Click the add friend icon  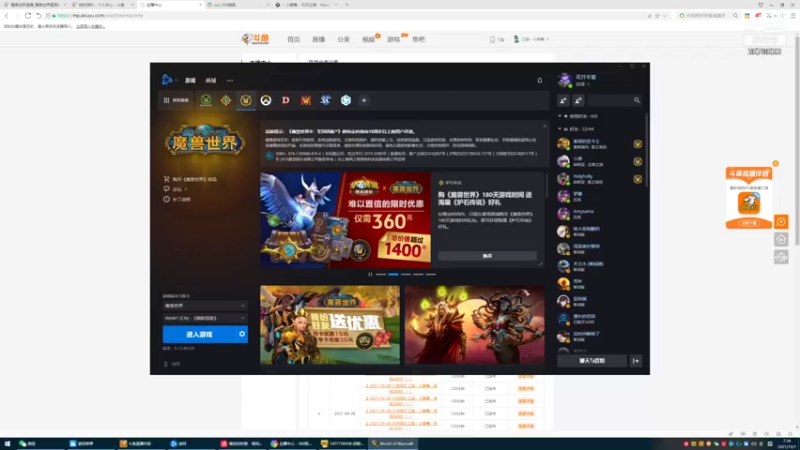[x=563, y=101]
